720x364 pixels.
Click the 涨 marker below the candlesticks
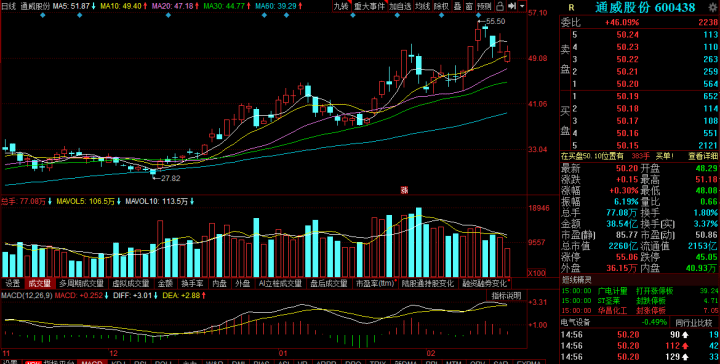click(x=404, y=190)
